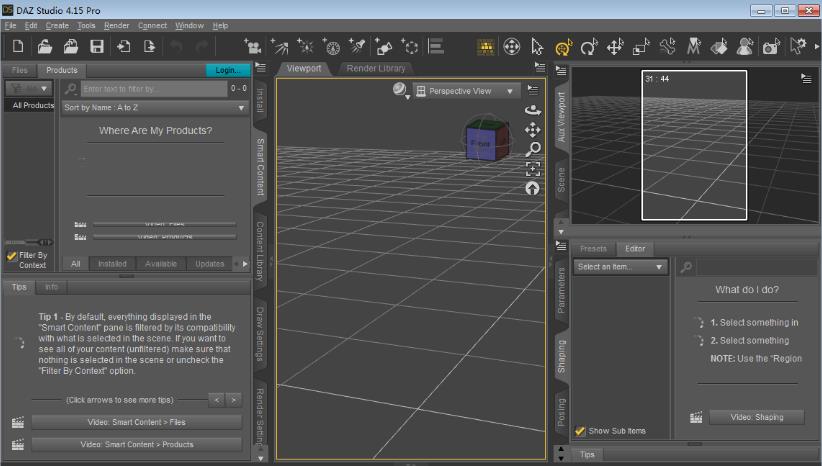Screen dimensions: 822x466
Task: Switch to the Presets tab
Action: [593, 248]
